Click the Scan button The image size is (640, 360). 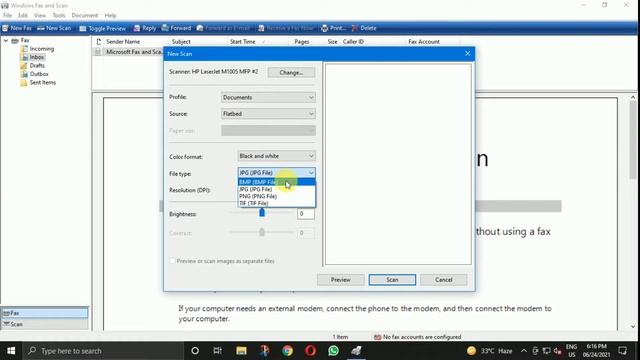(x=392, y=280)
